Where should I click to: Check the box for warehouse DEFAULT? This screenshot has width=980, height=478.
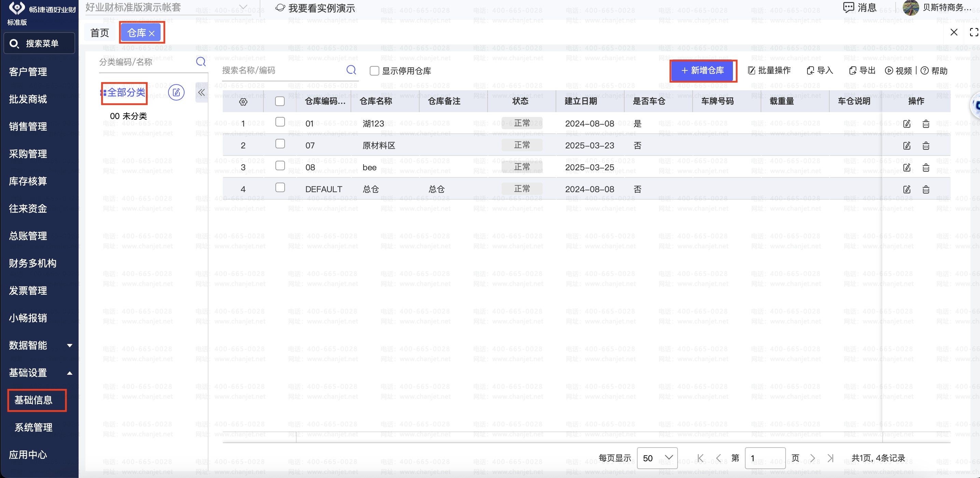coord(280,188)
